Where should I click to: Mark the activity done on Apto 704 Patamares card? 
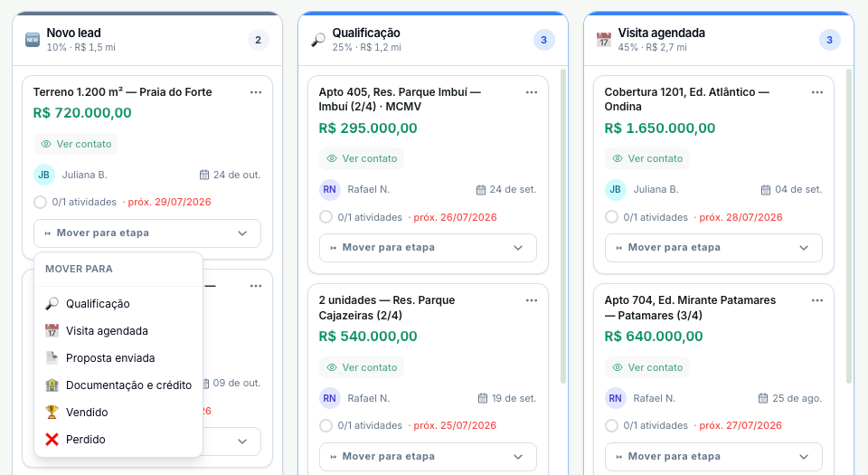(611, 426)
